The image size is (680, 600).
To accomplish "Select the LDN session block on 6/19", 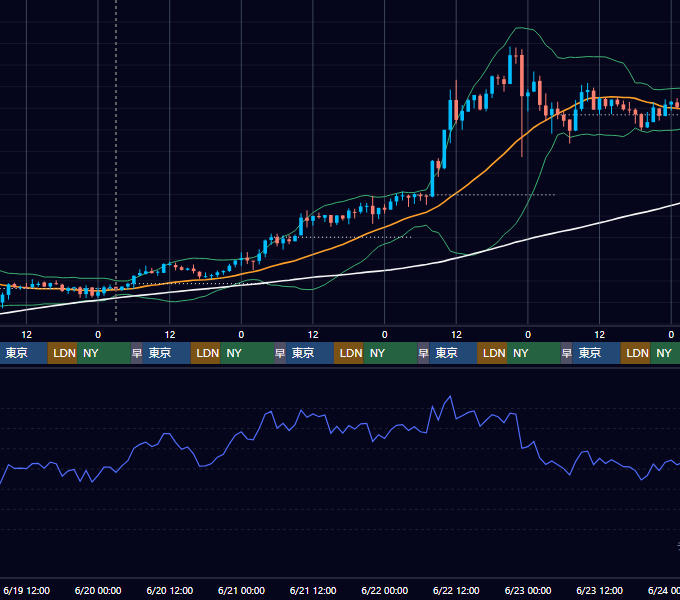I will click(62, 353).
